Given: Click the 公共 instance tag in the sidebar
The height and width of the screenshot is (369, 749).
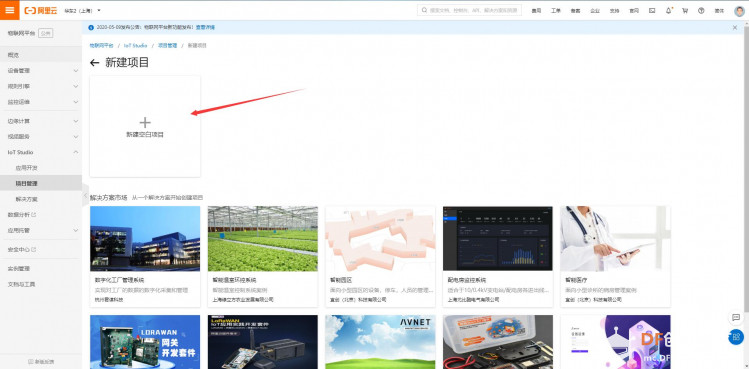Looking at the screenshot, I should (x=45, y=33).
